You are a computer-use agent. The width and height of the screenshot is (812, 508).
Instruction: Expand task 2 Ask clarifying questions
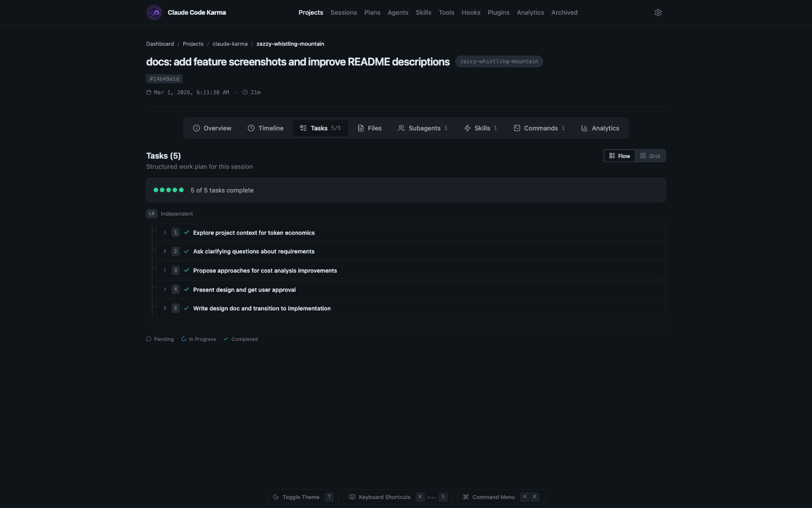coord(165,251)
